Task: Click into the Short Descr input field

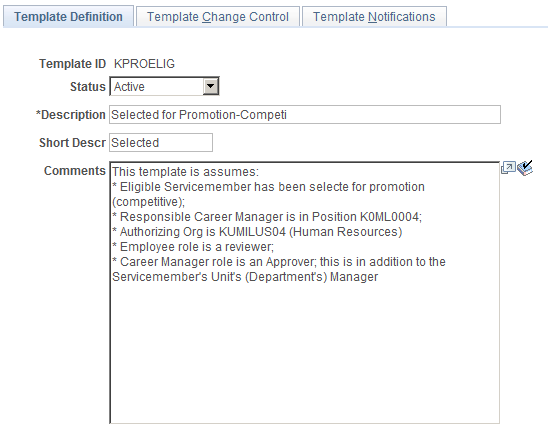Action: (161, 143)
